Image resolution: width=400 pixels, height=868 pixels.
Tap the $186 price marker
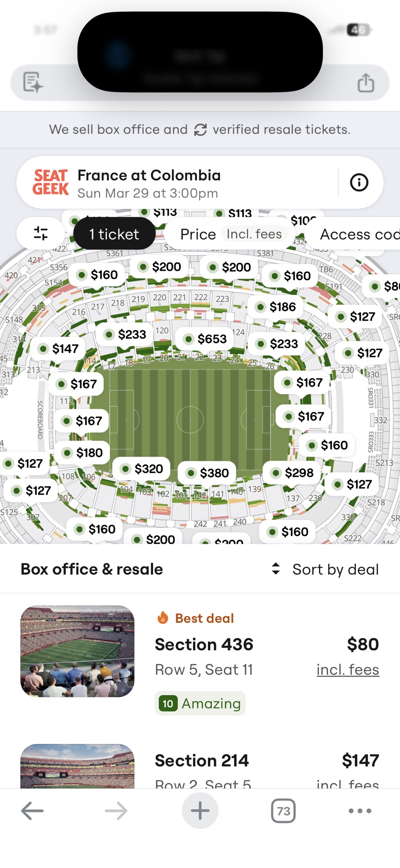(x=276, y=307)
